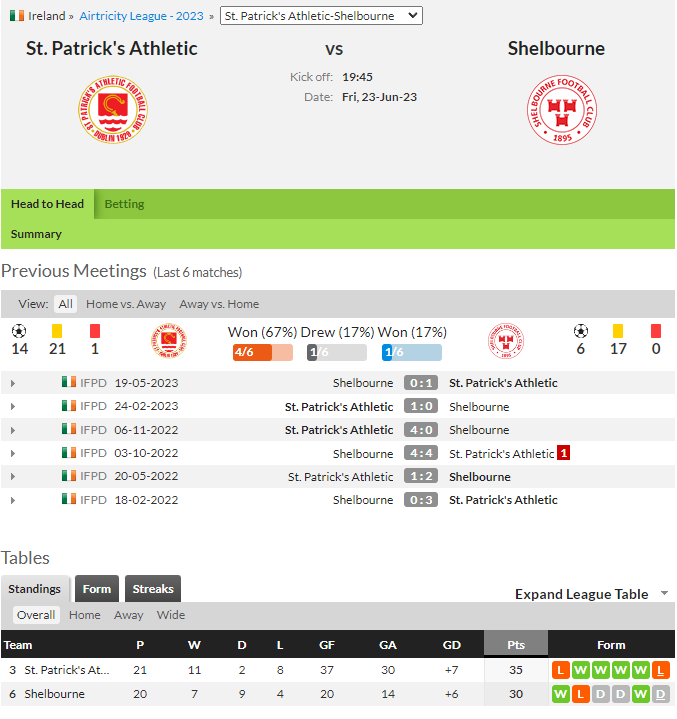
Task: Expand the 19-05-2023 match row
Action: click(13, 383)
